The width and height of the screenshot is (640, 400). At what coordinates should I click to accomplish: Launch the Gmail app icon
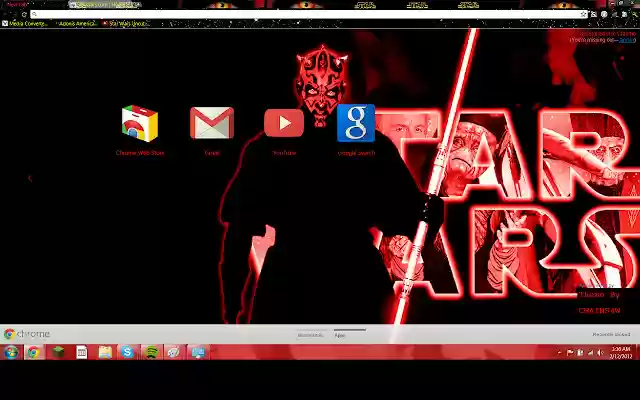click(212, 123)
